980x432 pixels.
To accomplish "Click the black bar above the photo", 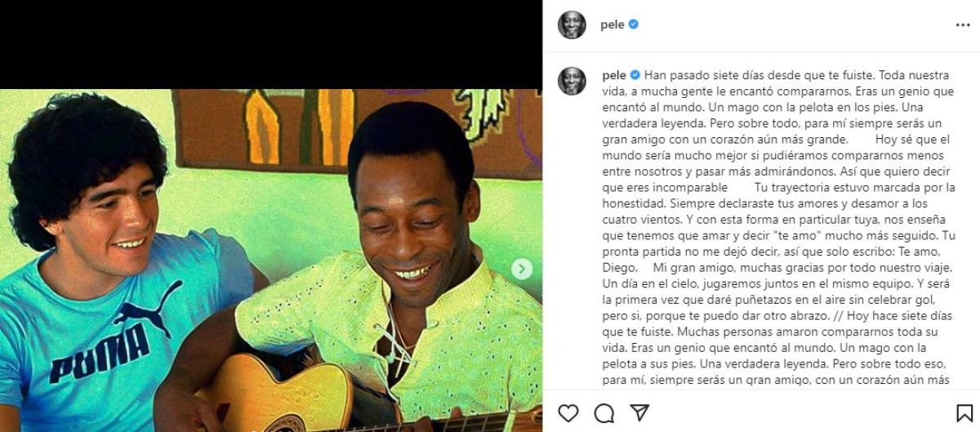I will click(x=271, y=44).
